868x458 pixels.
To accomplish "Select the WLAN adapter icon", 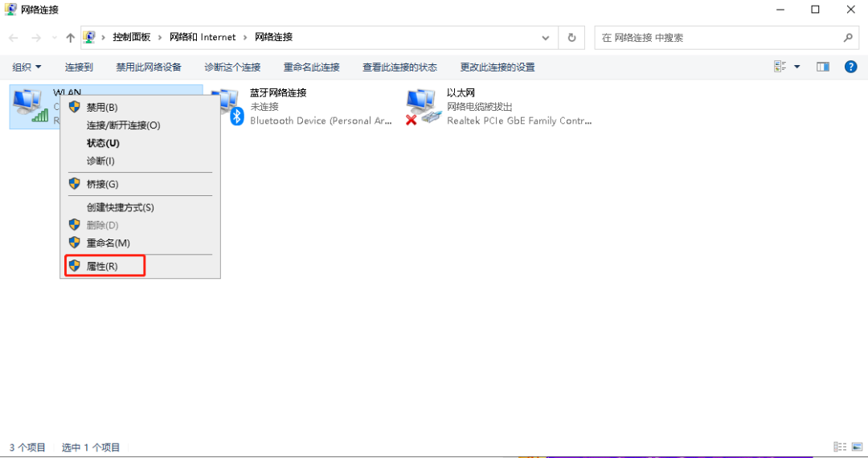I will 31,106.
